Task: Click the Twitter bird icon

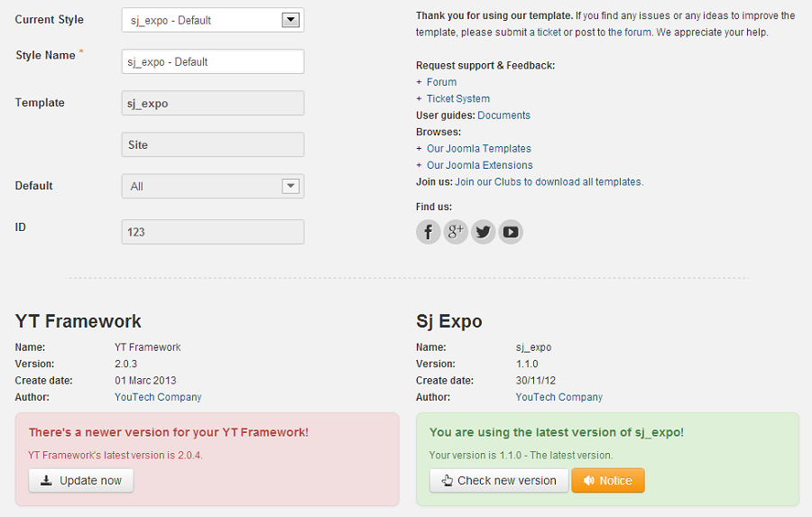Action: click(x=484, y=232)
